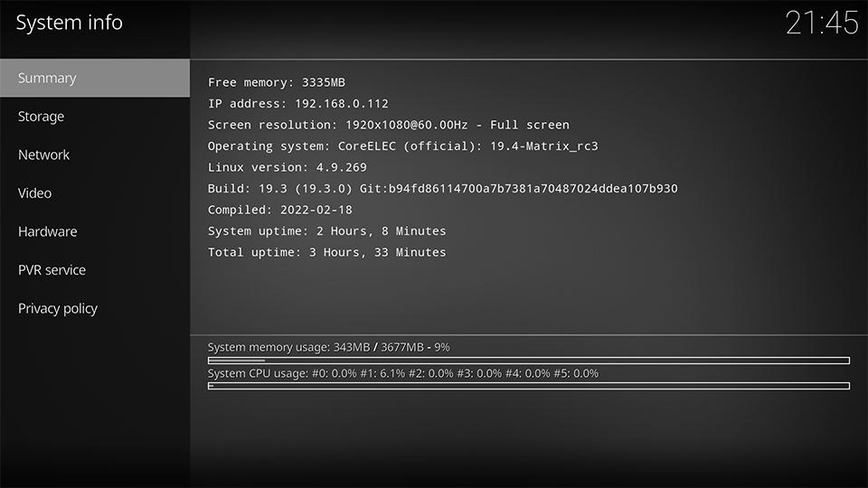Click the Operating system CoreELEC line

[x=402, y=146]
